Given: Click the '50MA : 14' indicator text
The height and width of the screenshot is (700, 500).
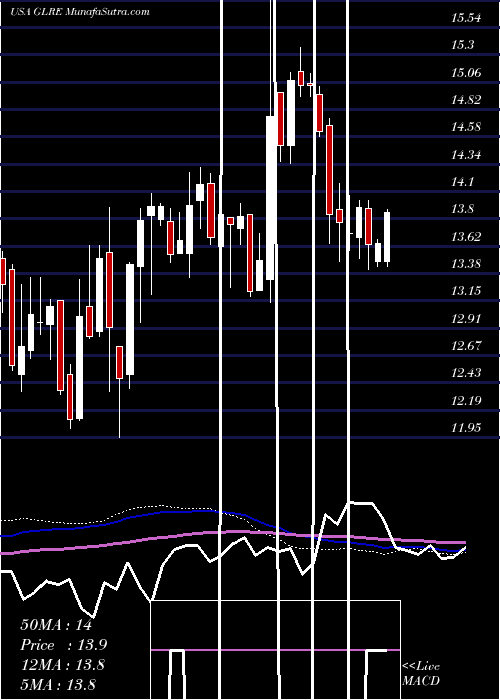Looking at the screenshot, I should 56,625.
